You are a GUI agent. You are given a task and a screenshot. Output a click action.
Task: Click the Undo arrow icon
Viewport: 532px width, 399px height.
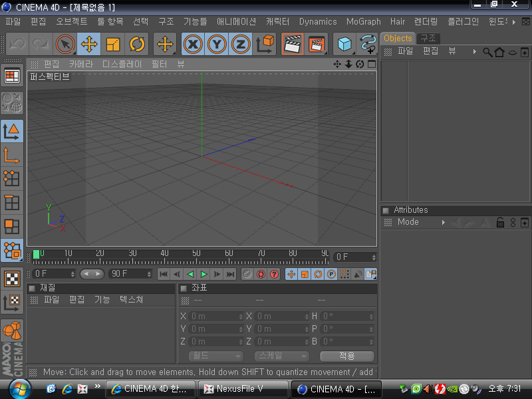[x=17, y=44]
